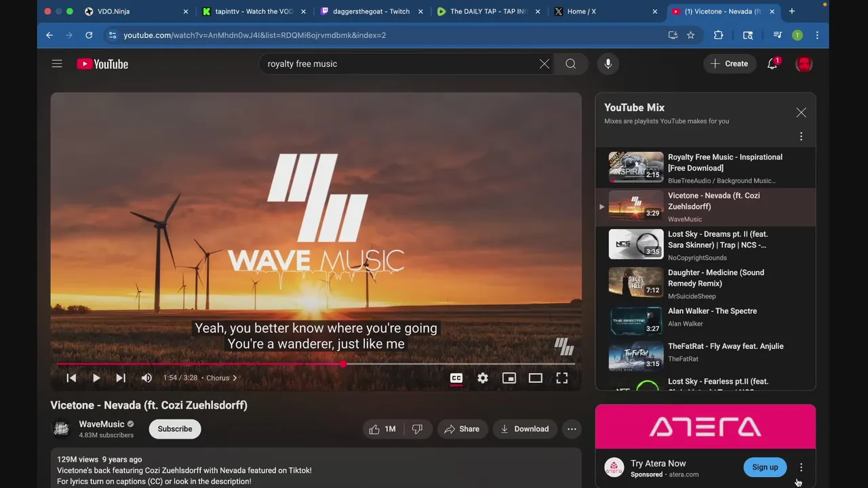Start voice search with microphone icon

point(608,64)
